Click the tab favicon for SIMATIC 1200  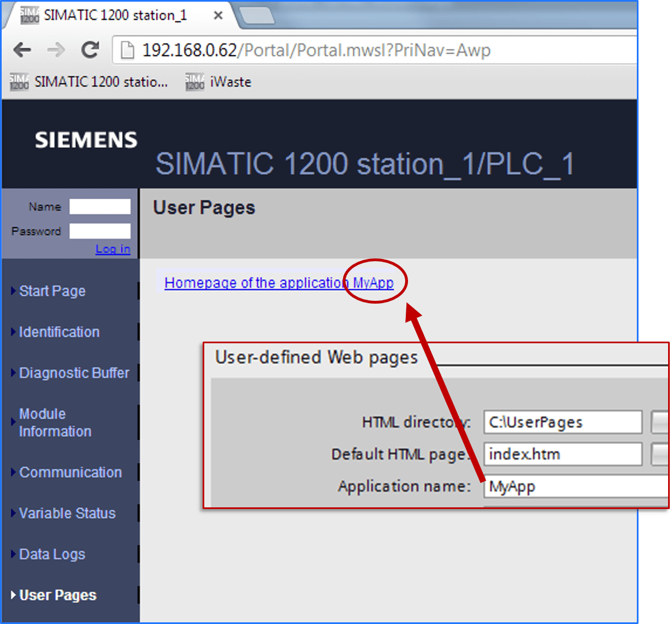tap(30, 16)
